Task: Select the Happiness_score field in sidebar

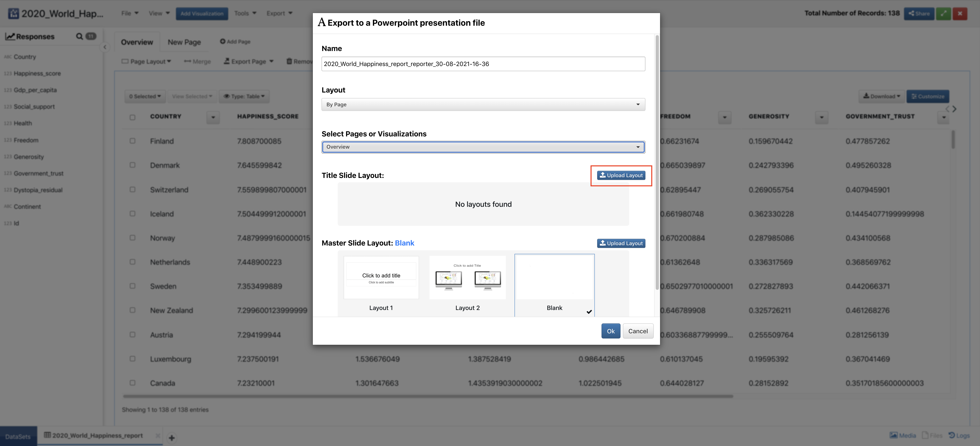Action: click(37, 73)
